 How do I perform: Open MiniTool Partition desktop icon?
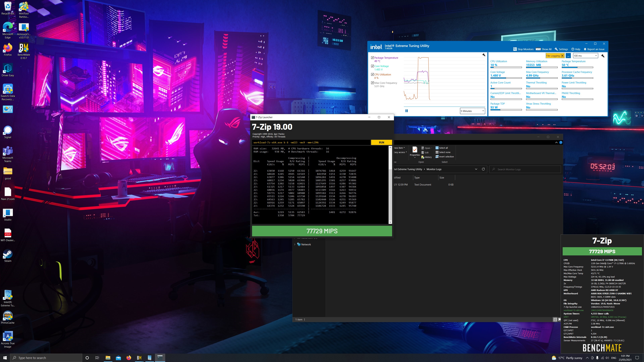tap(24, 10)
